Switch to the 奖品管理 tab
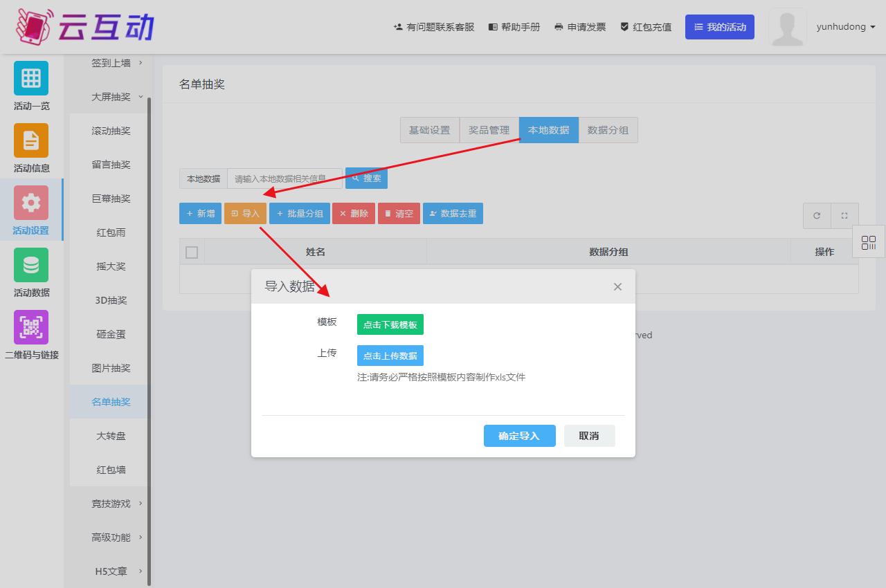886x588 pixels. point(489,130)
